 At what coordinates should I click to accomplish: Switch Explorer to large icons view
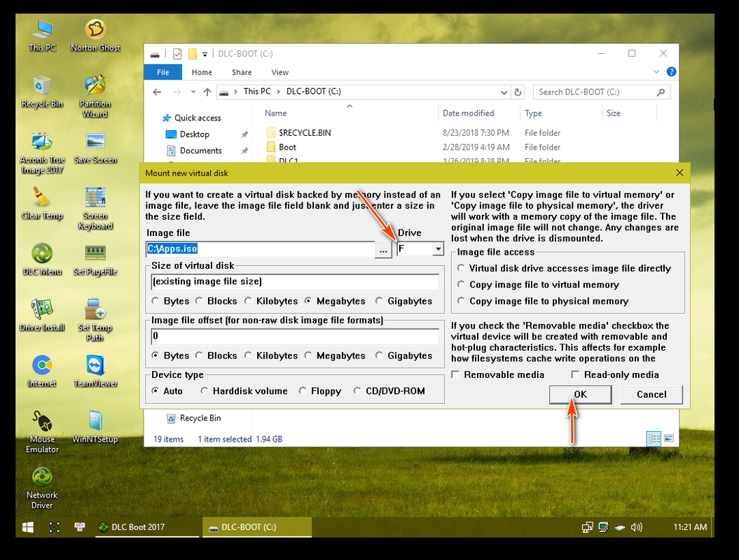669,438
